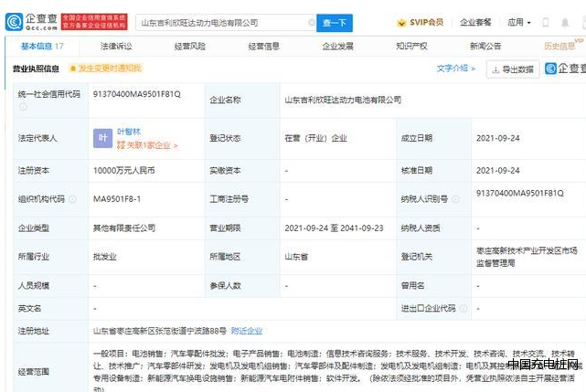Select registered capital 10000万元人民币
The height and width of the screenshot is (392, 586).
coord(123,171)
